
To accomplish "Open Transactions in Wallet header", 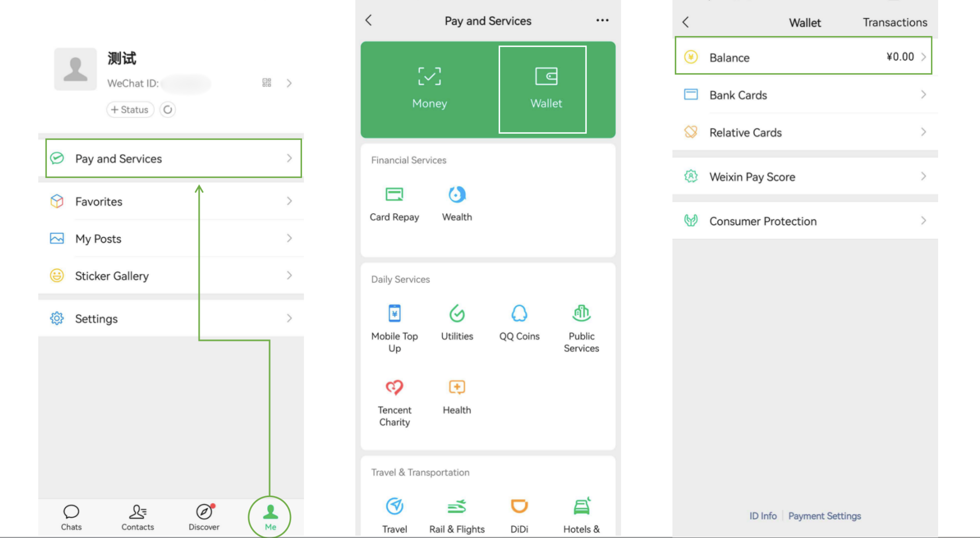I will coord(895,22).
